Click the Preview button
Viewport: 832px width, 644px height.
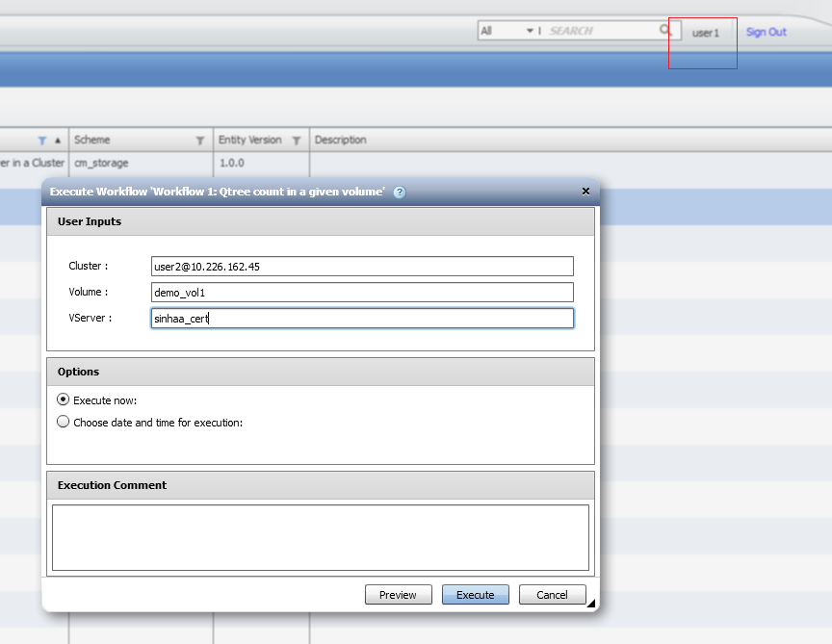(399, 595)
